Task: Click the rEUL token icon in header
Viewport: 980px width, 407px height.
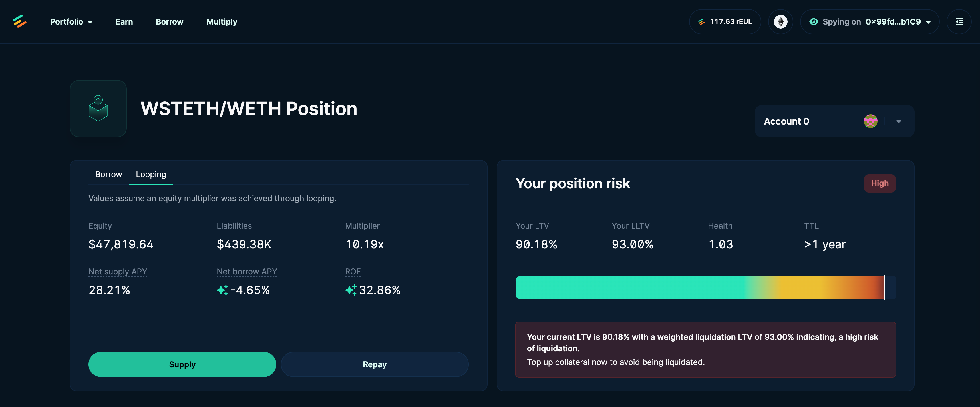Action: pos(701,21)
